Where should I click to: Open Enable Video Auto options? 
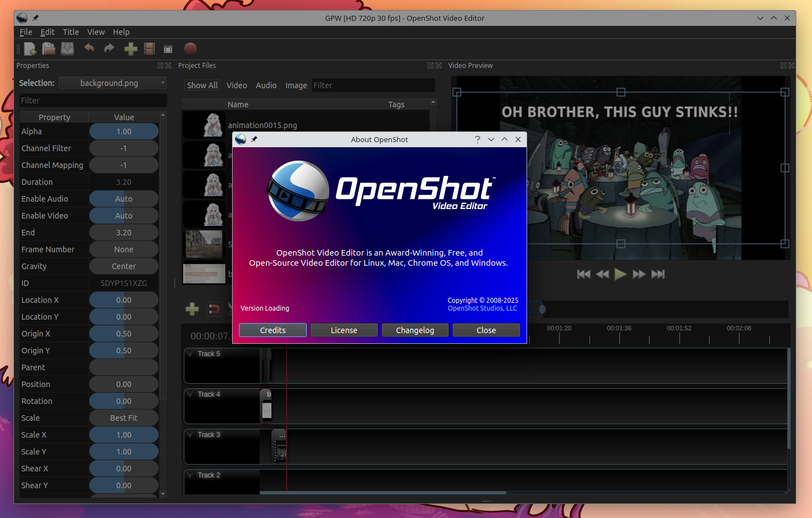click(x=124, y=216)
